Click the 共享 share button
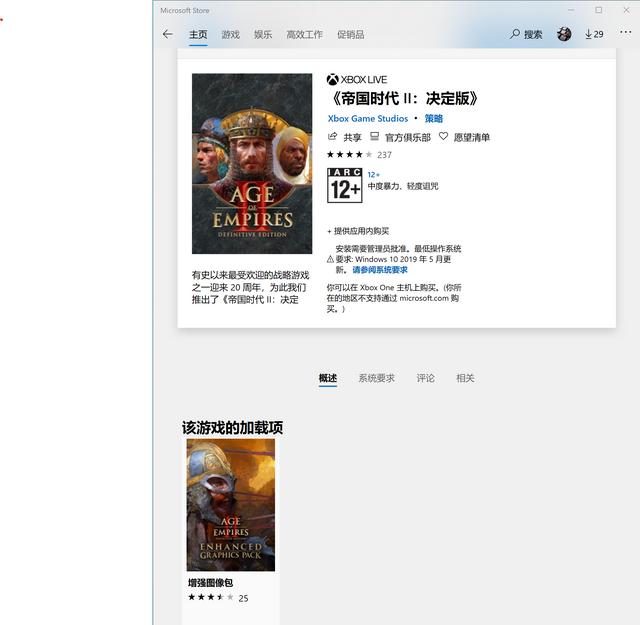This screenshot has height=625, width=640. [x=352, y=137]
